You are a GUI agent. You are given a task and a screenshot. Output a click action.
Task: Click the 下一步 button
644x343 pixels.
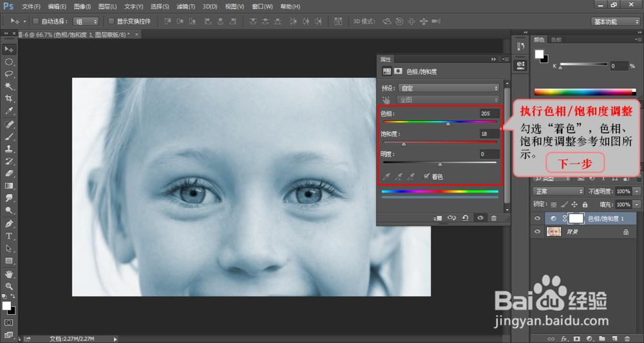coord(574,164)
